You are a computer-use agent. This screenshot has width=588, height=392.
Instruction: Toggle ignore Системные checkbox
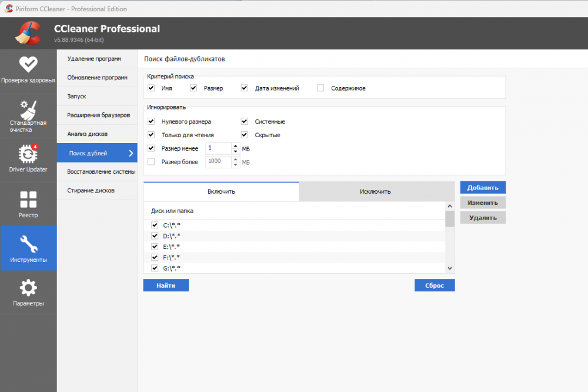tap(245, 121)
